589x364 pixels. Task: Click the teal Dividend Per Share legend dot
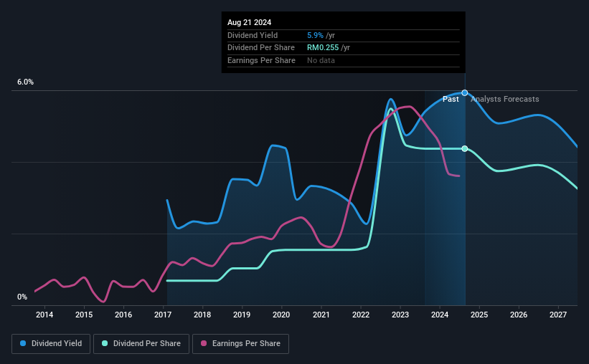click(105, 343)
